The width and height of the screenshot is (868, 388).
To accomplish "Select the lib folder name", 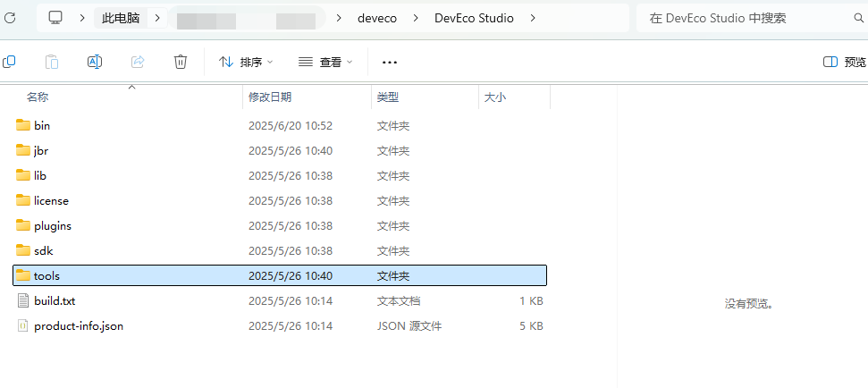I will [40, 175].
